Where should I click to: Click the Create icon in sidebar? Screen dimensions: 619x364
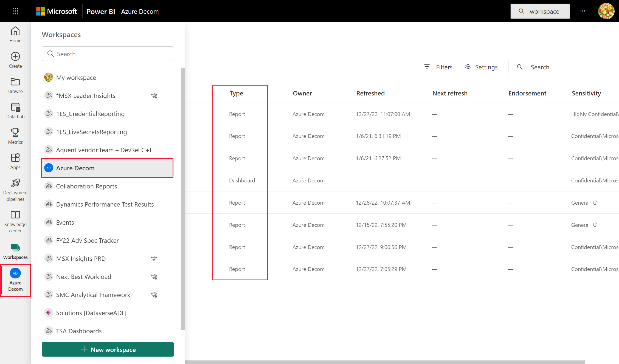point(15,56)
